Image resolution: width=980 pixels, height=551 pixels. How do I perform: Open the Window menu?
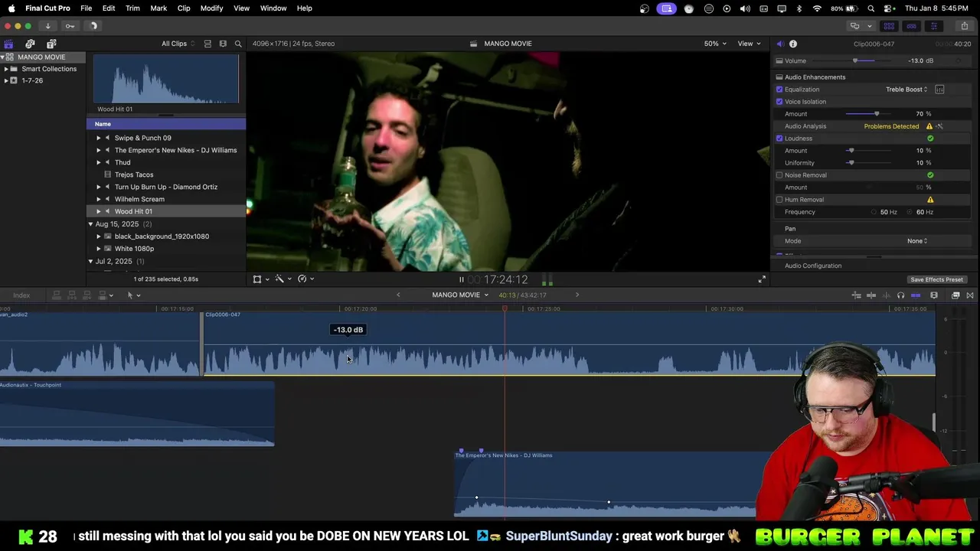point(273,8)
